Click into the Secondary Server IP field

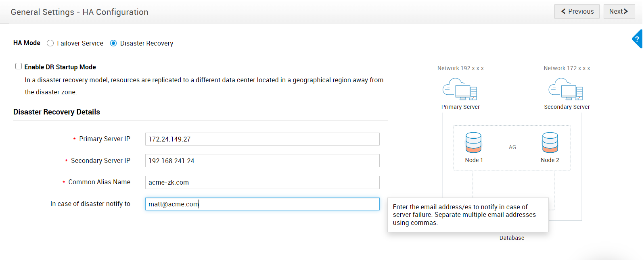[262, 161]
